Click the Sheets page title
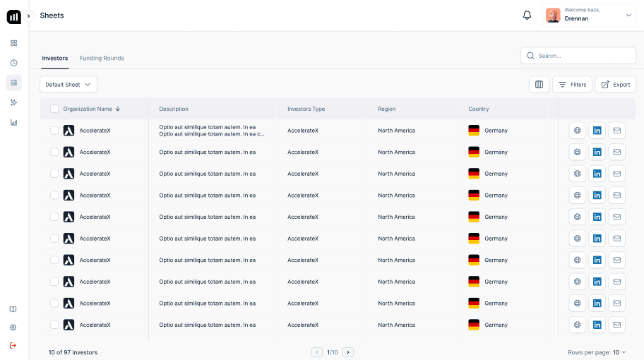 click(x=52, y=16)
